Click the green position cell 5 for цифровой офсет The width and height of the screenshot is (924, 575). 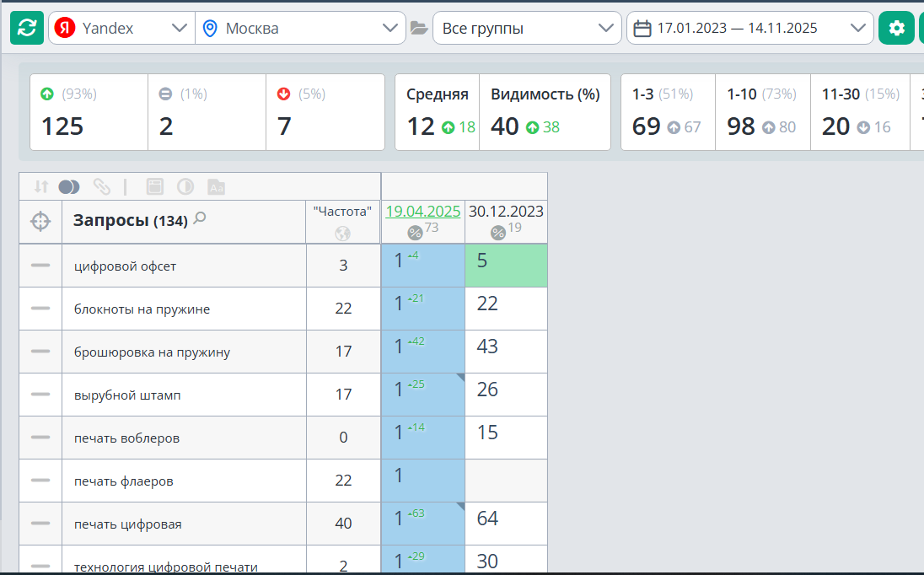[x=506, y=266]
